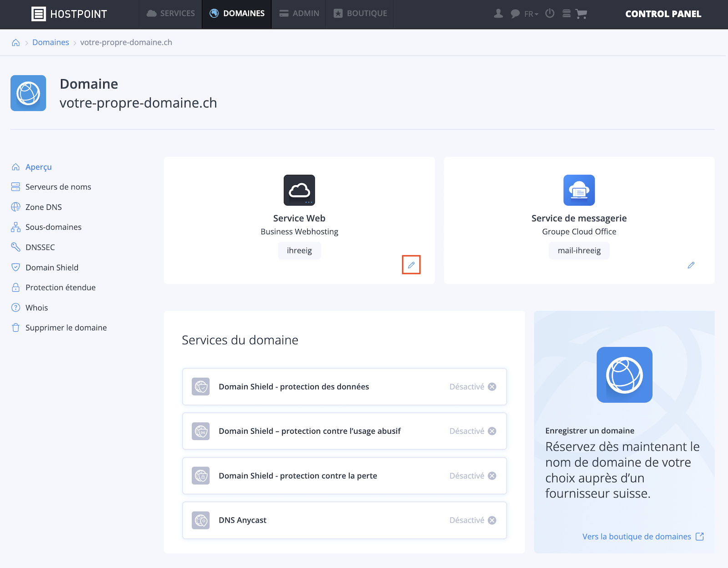Click Désactivé status for l'usage abusif
This screenshot has width=728, height=568.
473,431
